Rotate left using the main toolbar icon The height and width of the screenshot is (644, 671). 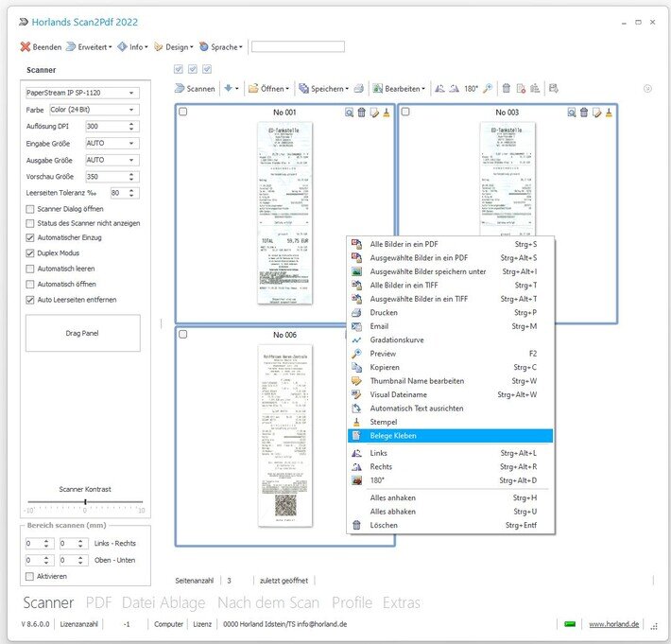pyautogui.click(x=439, y=89)
